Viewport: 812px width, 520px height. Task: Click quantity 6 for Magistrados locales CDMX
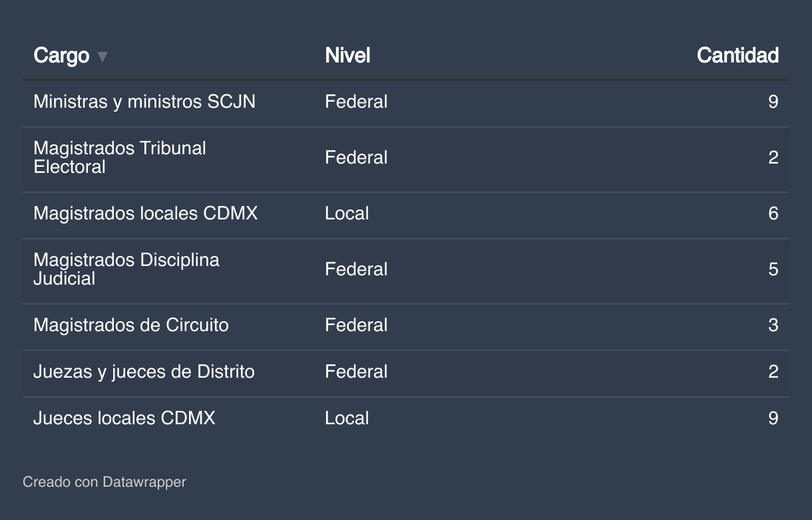773,213
